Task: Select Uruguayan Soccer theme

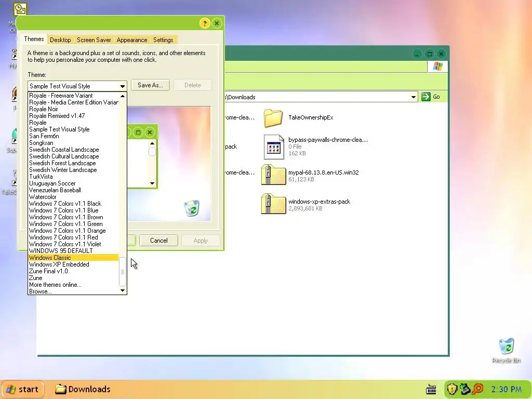Action: [73, 183]
